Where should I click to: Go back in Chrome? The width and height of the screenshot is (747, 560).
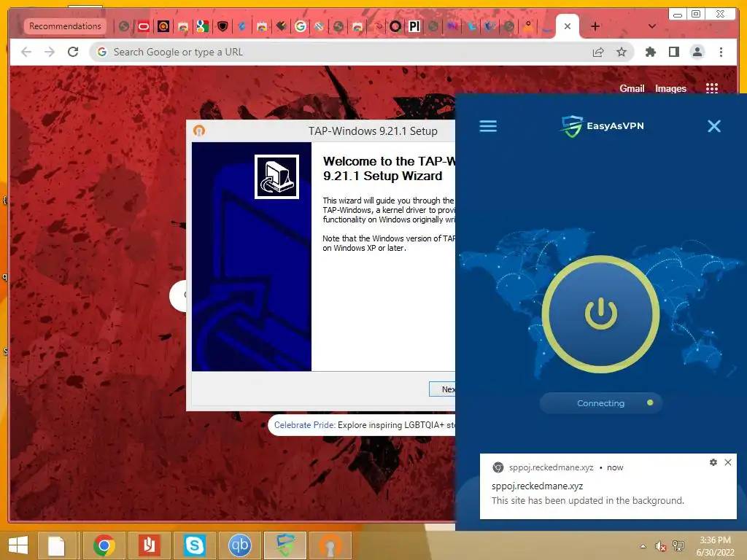click(x=26, y=52)
